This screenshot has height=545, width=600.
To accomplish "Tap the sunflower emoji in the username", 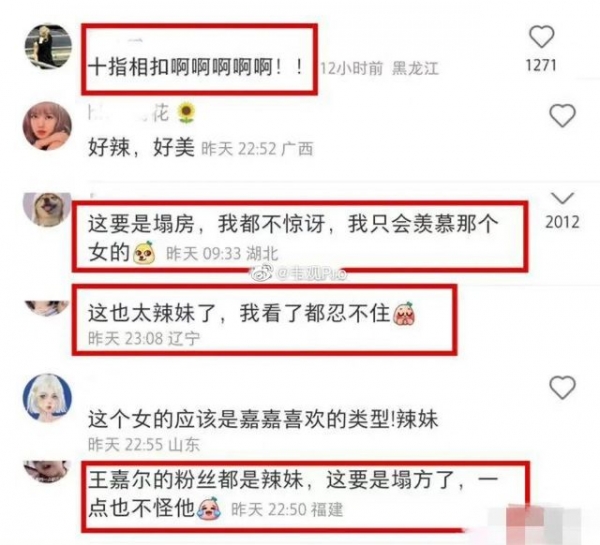I will [x=187, y=113].
